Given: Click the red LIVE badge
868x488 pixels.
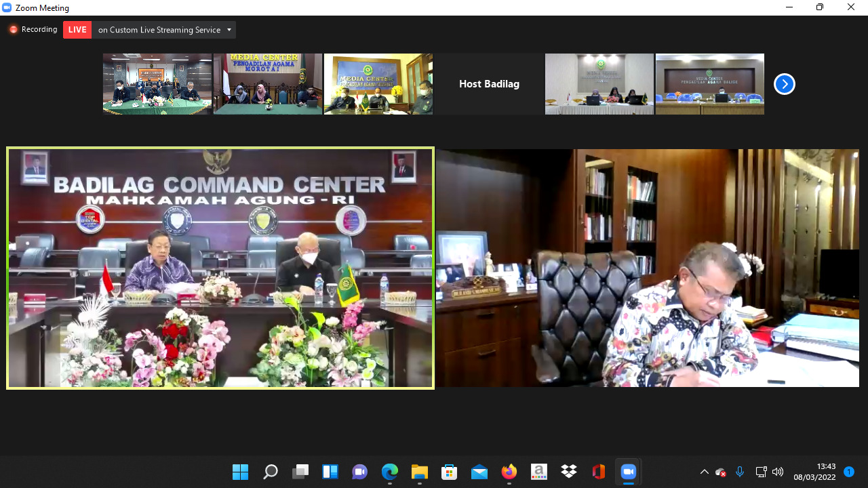Looking at the screenshot, I should (77, 30).
